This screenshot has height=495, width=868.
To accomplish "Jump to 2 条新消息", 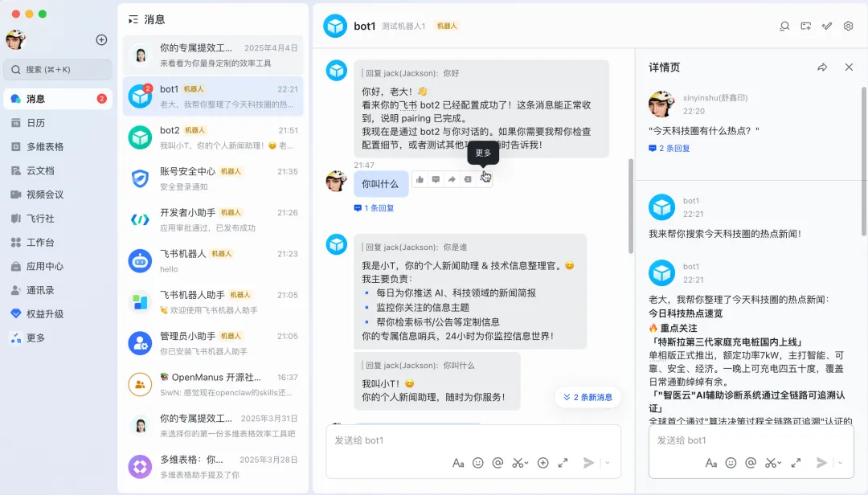I will coord(588,397).
